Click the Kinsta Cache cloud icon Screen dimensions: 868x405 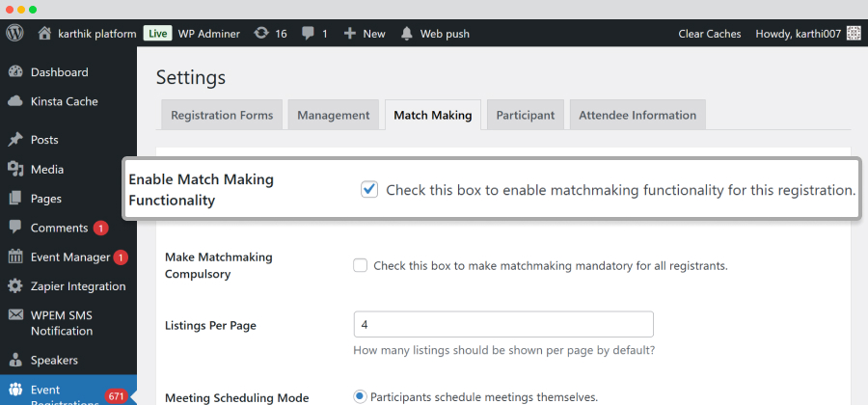15,101
